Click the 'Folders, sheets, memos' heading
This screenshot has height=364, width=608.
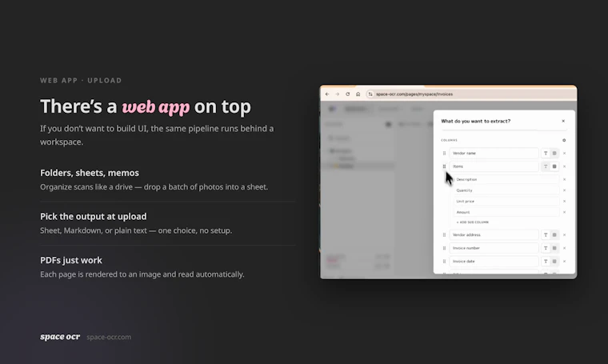[x=90, y=173]
